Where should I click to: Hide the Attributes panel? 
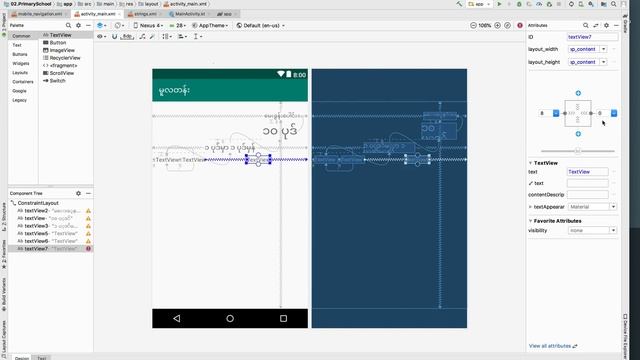616,25
